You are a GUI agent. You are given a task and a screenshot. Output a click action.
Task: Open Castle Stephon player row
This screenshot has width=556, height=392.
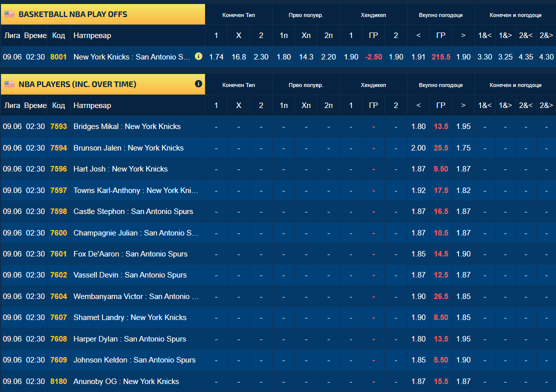point(133,211)
